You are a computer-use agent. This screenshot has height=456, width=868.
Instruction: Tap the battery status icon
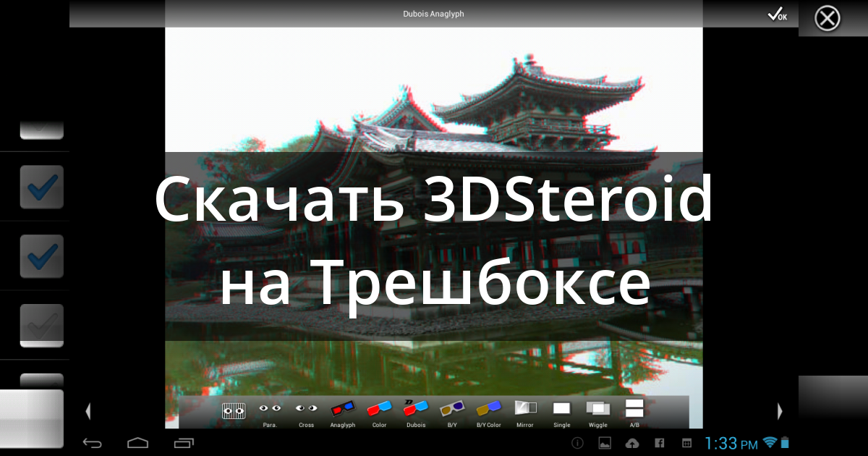(786, 442)
